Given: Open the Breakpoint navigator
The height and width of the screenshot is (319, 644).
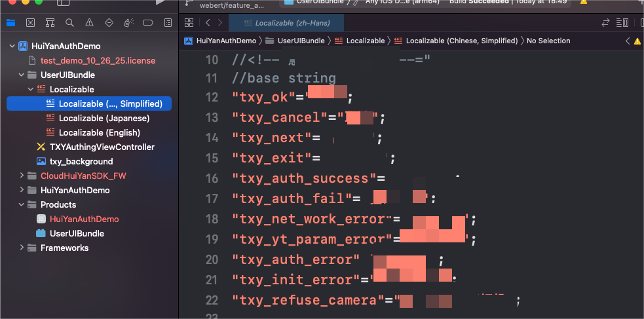Looking at the screenshot, I should coord(148,23).
